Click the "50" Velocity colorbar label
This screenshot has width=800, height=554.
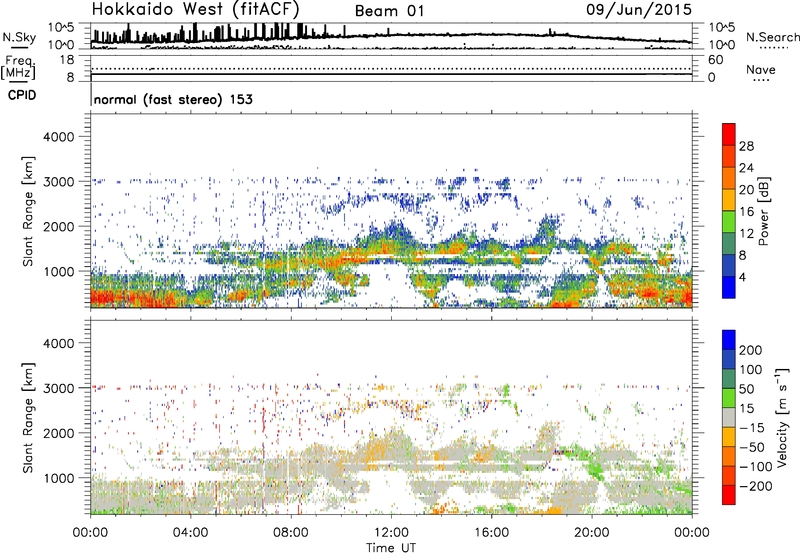746,389
